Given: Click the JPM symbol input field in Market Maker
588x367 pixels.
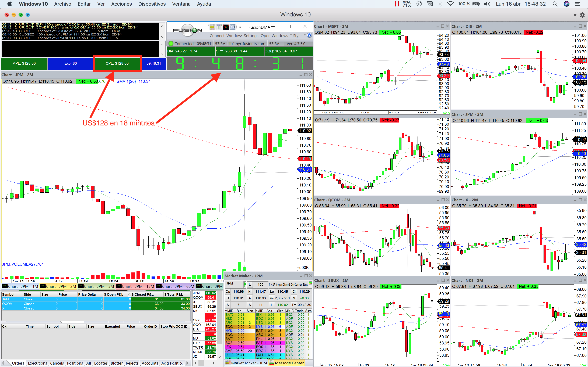Looking at the screenshot, I should click(234, 284).
